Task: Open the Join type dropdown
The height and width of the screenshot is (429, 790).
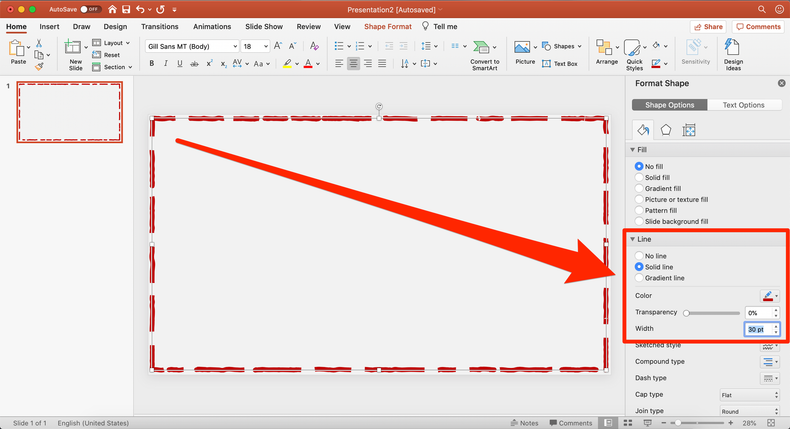Action: coord(750,411)
